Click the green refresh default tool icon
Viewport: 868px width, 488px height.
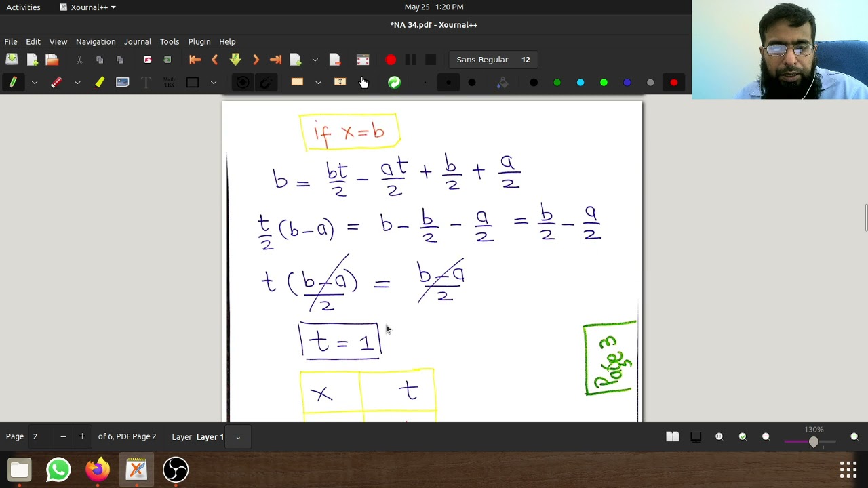[x=394, y=83]
